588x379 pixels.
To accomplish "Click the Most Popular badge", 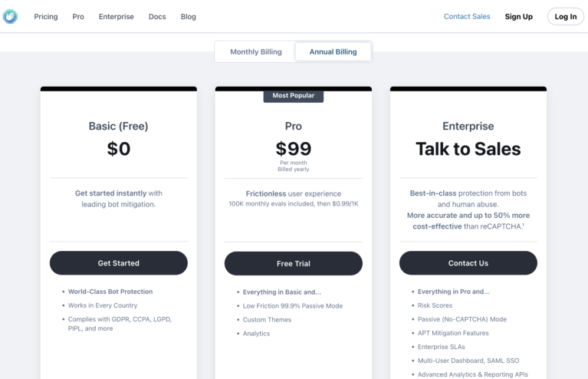I will [x=294, y=96].
